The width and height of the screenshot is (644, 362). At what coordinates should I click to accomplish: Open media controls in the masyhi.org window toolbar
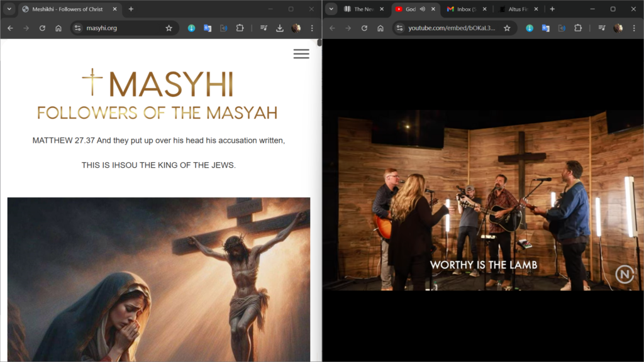point(264,28)
